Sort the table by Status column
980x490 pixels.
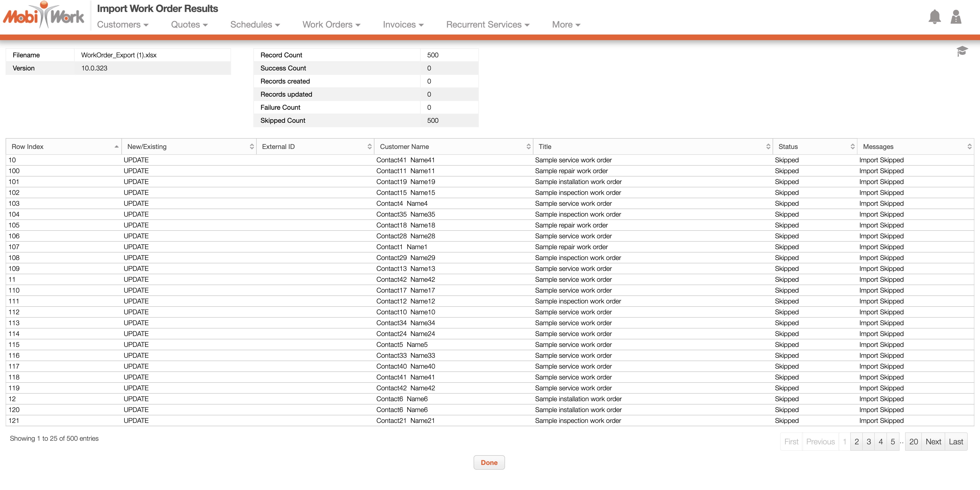(852, 147)
